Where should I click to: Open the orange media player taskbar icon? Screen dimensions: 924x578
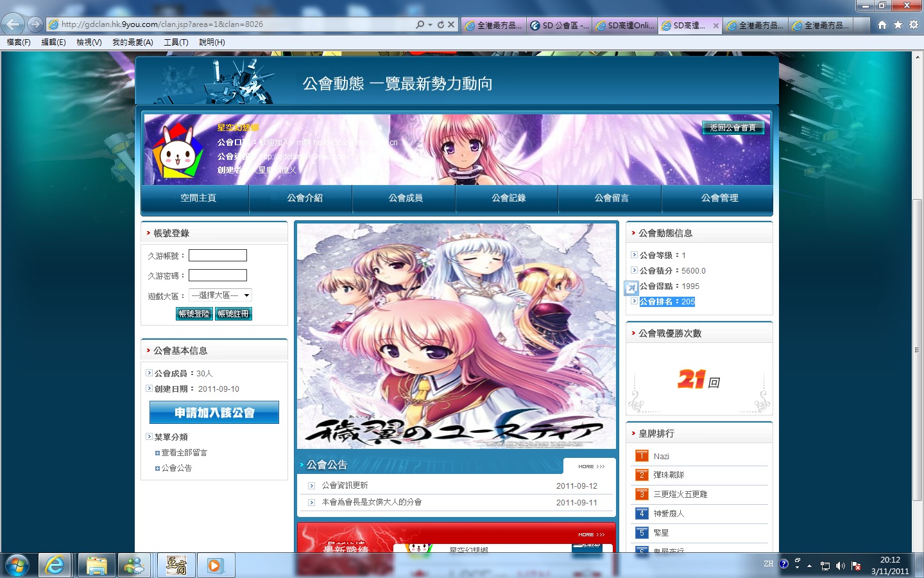pos(215,565)
